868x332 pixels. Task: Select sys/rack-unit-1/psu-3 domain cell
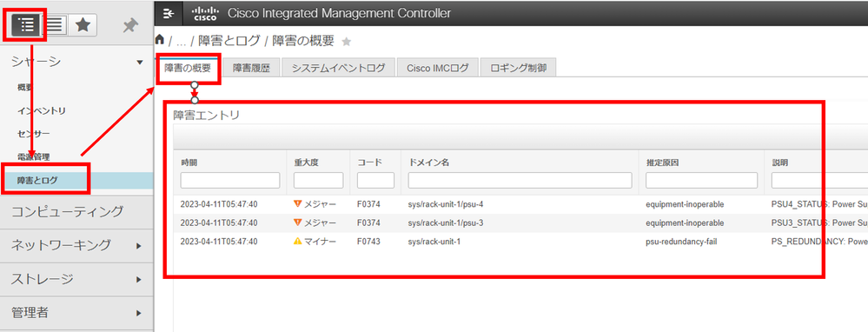pyautogui.click(x=447, y=223)
